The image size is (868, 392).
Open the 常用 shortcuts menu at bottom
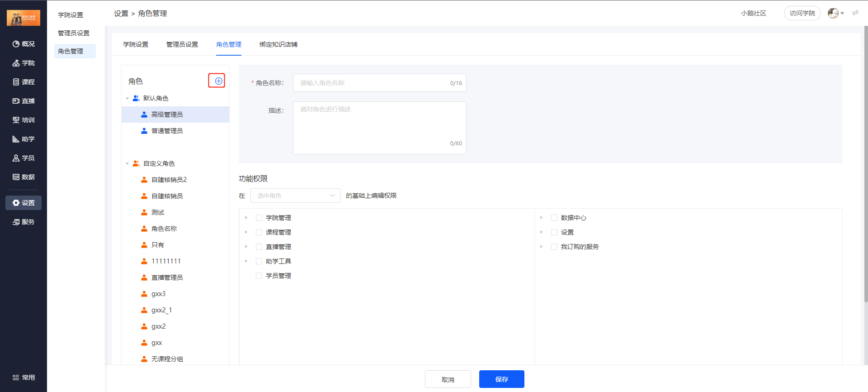click(x=24, y=378)
